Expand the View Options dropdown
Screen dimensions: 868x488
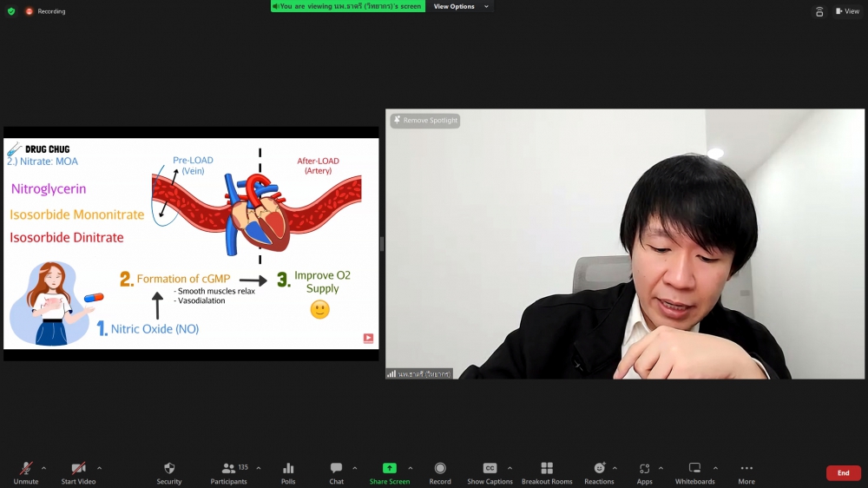461,6
